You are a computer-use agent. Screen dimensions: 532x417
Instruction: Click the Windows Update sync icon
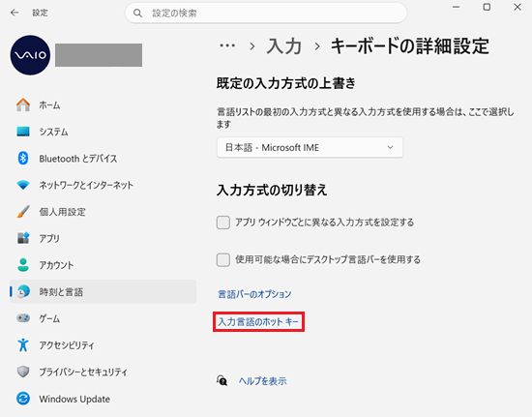pos(23,399)
